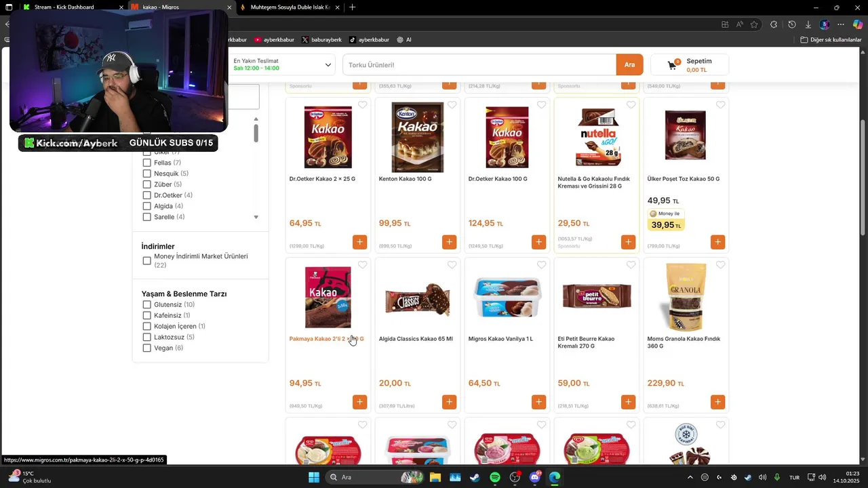This screenshot has width=868, height=488.
Task: Show hidden system tray icons chevron
Action: [x=690, y=477]
